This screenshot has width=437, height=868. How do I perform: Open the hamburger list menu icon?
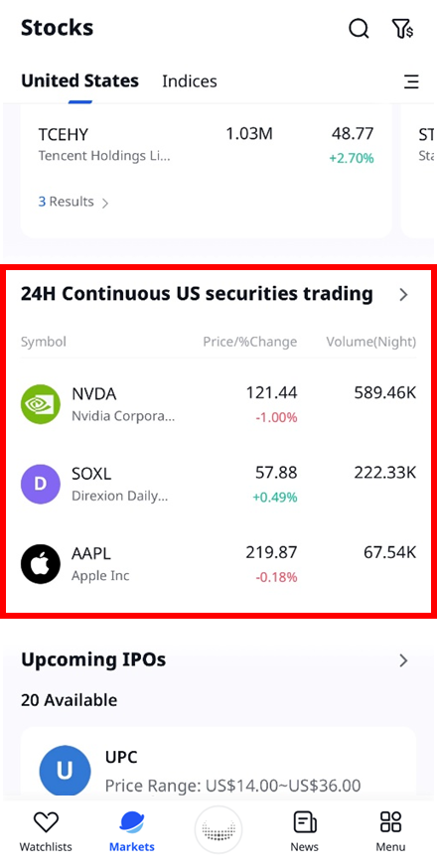(x=411, y=81)
